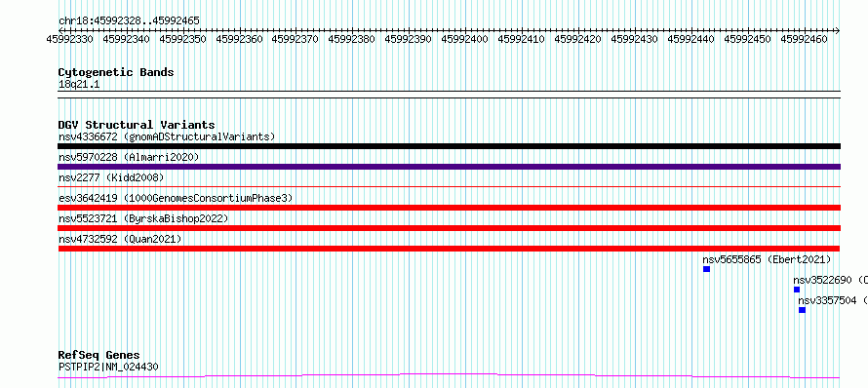Click ruler position 45992410
Image resolution: width=868 pixels, height=388 pixels.
tap(522, 39)
